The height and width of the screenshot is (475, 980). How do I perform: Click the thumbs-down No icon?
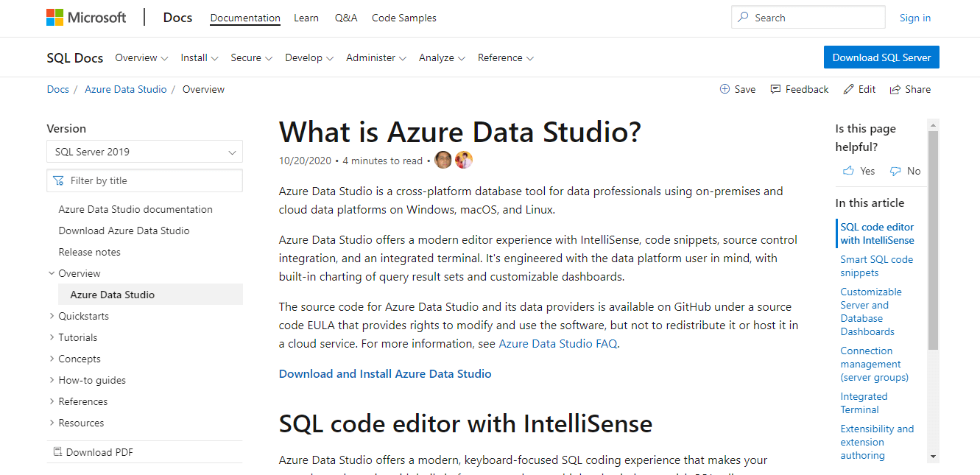click(895, 171)
